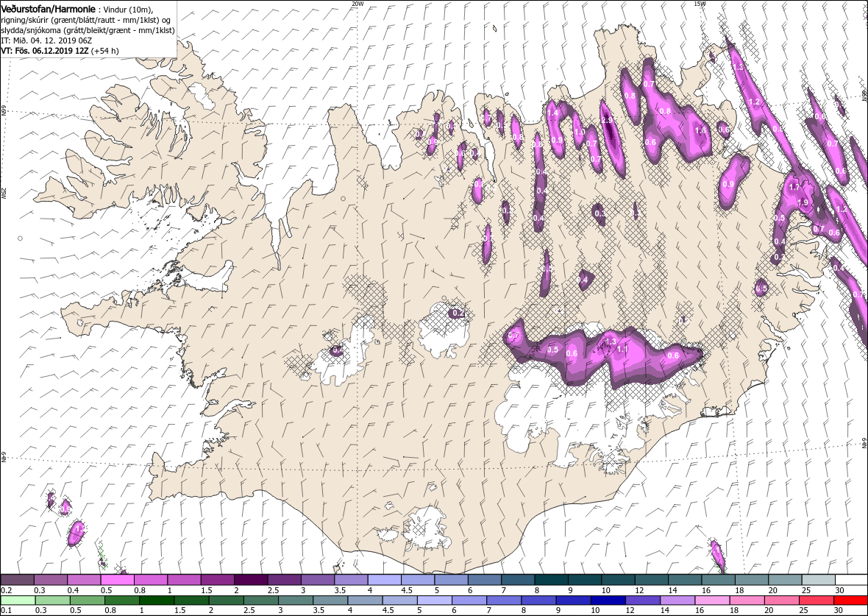The height and width of the screenshot is (616, 868).
Task: Pick the pure red rain swatch labeled 30
Action: [x=850, y=601]
